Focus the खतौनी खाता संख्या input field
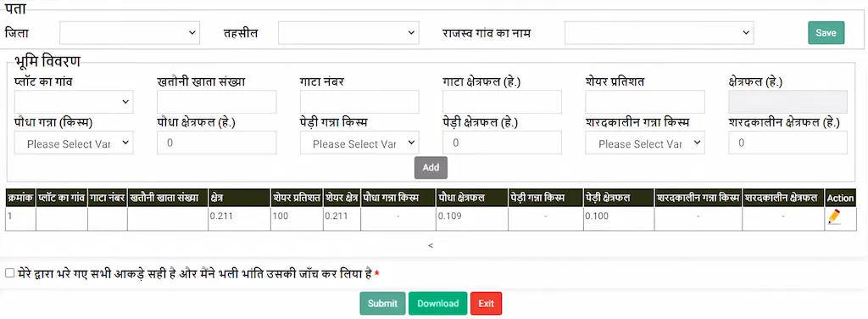The height and width of the screenshot is (319, 868). point(216,102)
